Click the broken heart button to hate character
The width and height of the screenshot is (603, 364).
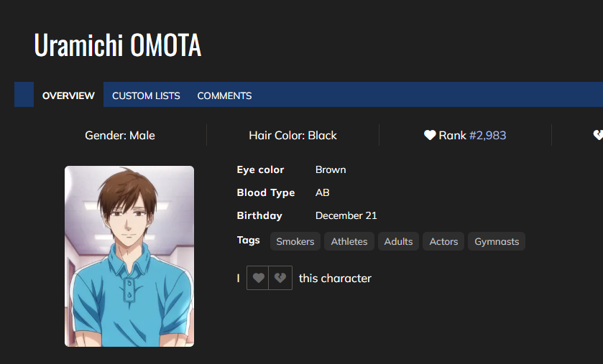click(280, 279)
